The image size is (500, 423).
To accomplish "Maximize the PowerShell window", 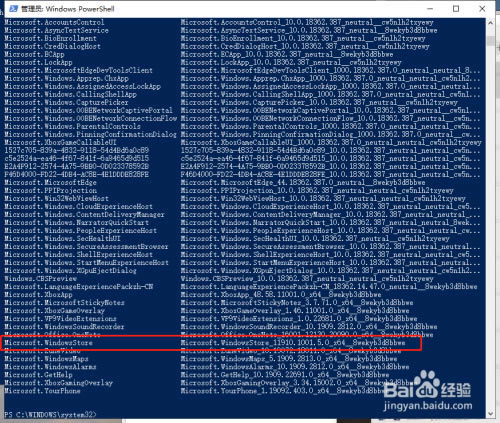I will pyautogui.click(x=456, y=9).
